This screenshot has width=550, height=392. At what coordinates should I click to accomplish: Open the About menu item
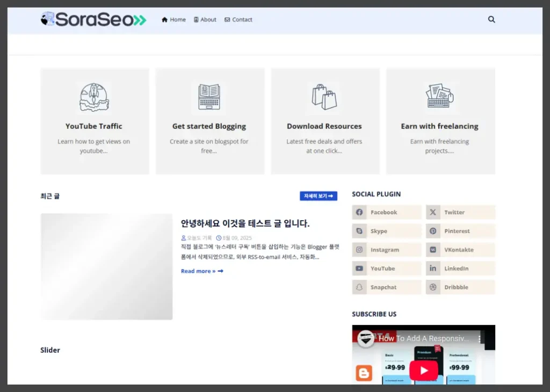[x=205, y=20]
